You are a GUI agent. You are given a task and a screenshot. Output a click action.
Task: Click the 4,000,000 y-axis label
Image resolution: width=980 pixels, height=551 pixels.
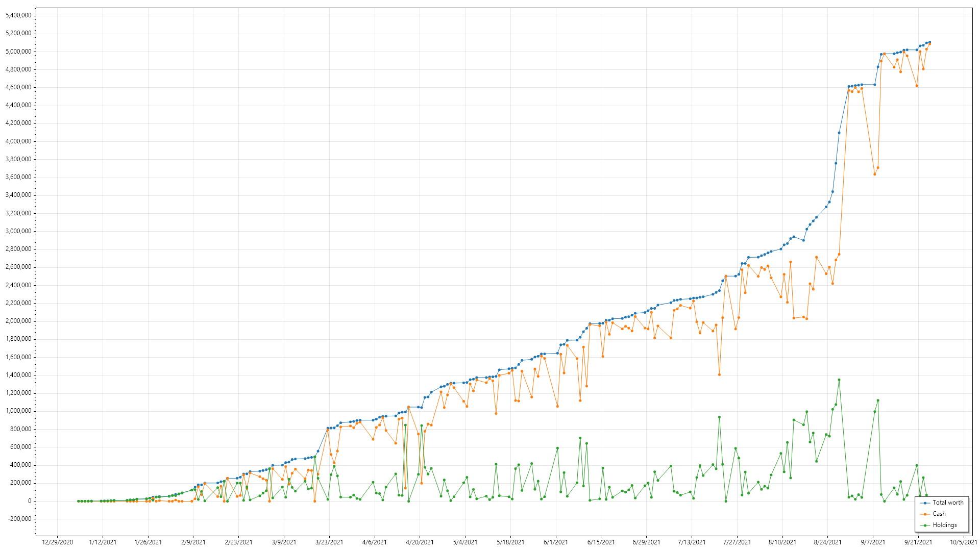click(18, 141)
